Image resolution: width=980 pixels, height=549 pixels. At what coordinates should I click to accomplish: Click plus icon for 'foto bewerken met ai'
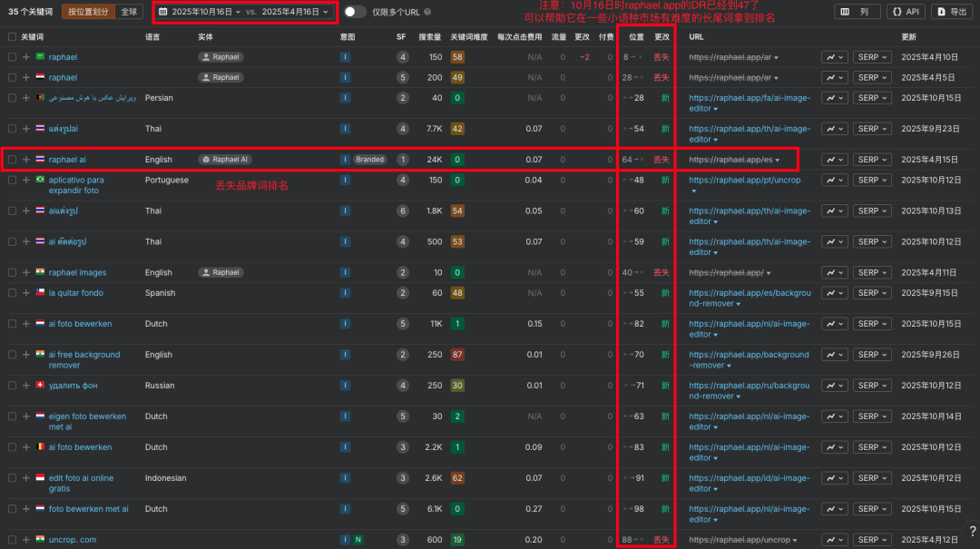[x=26, y=509]
